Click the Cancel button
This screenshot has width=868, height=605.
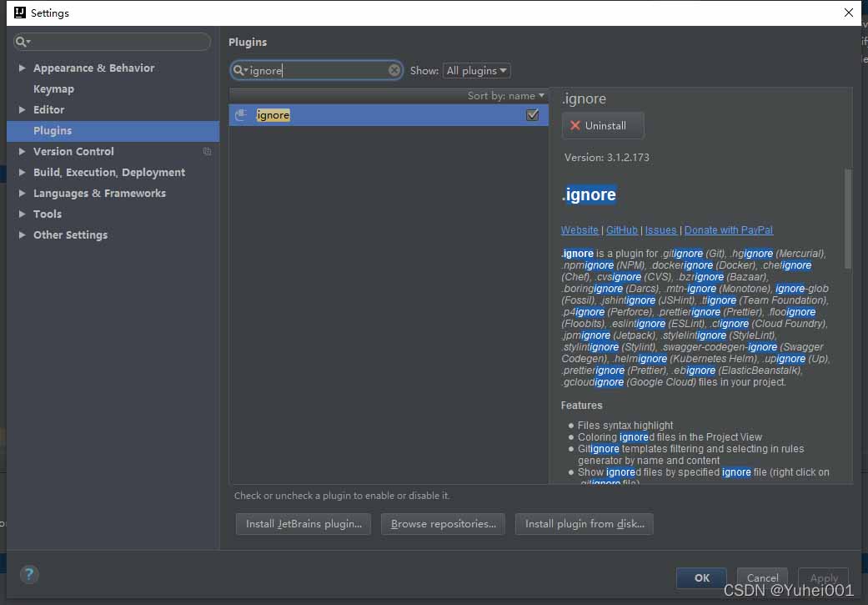pos(762,577)
